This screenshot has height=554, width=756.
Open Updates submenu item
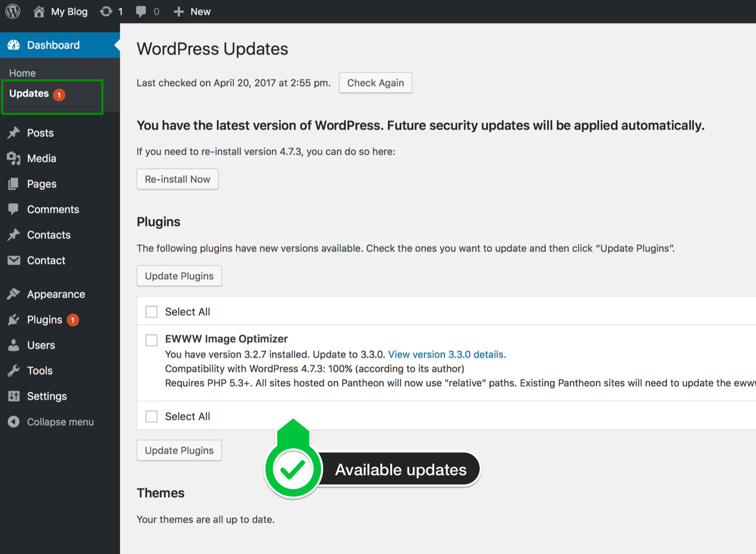click(29, 93)
